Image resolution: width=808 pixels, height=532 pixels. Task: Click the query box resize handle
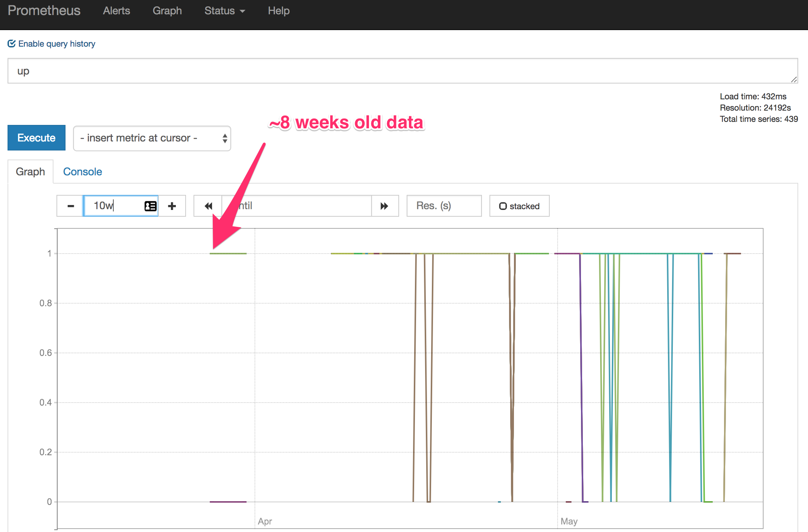tap(794, 79)
